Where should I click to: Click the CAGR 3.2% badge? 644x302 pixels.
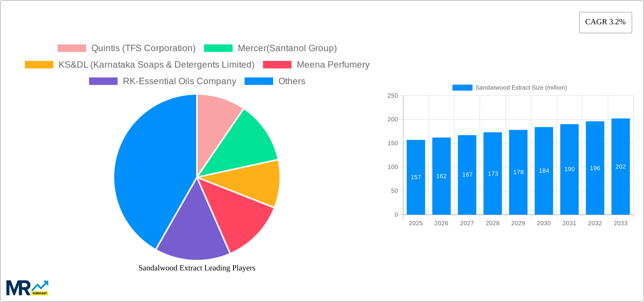tap(605, 22)
